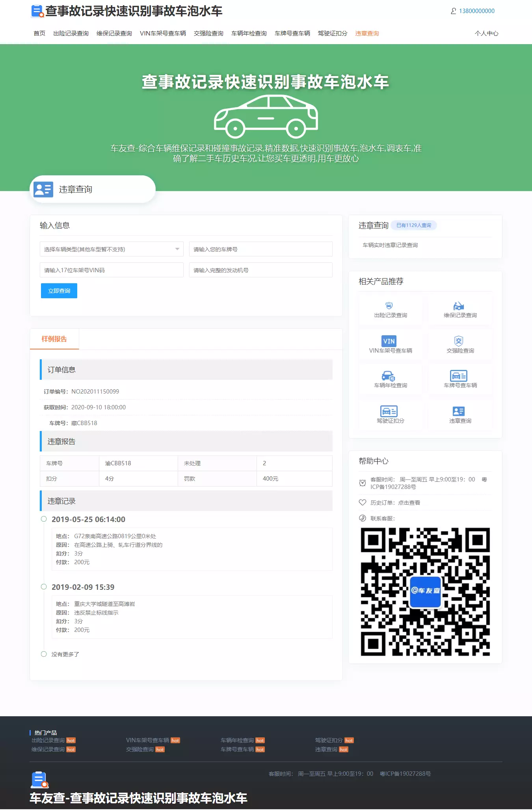Click the heart icon beside 历史订单
The height and width of the screenshot is (810, 532).
click(x=363, y=502)
